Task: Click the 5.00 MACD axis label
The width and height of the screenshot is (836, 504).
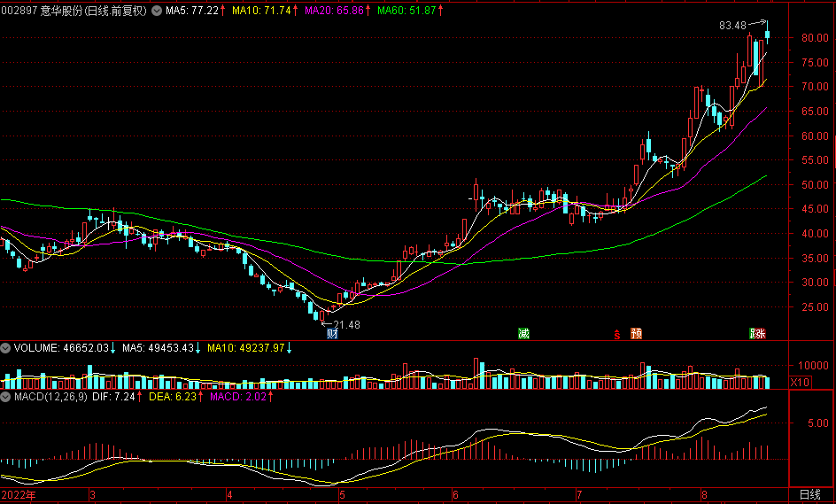Action: 818,423
